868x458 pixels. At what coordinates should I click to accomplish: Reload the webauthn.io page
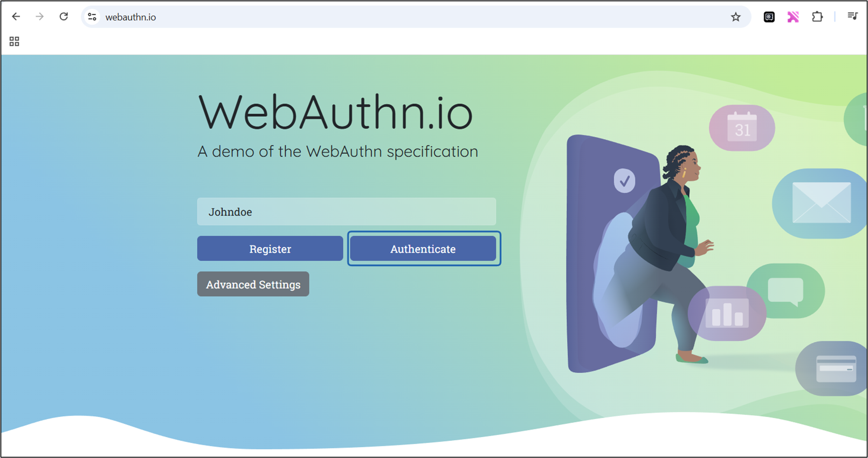point(64,17)
